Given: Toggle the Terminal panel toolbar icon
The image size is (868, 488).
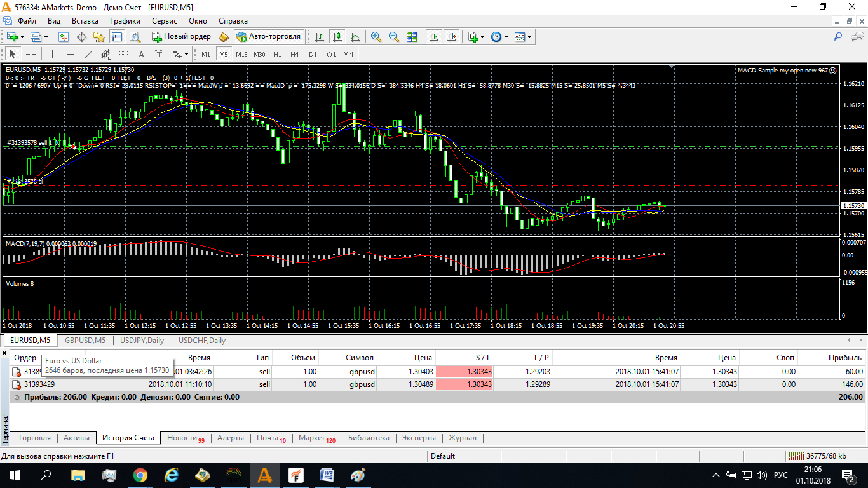Looking at the screenshot, I should click(x=117, y=37).
